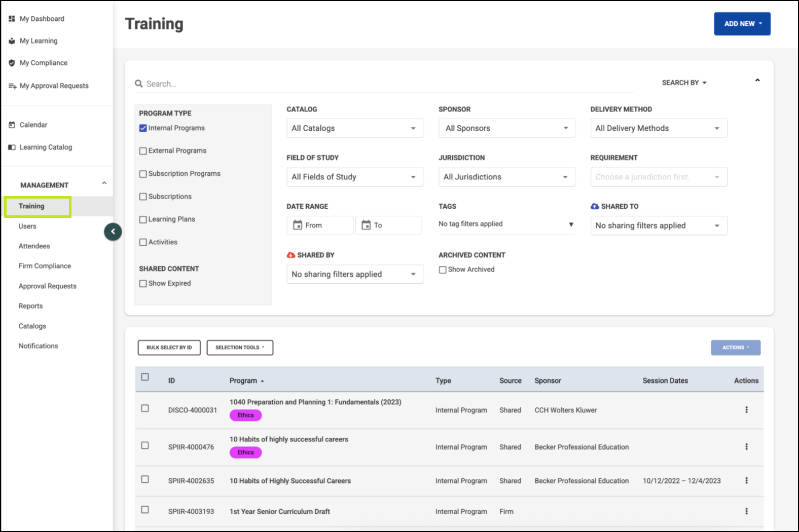The width and height of the screenshot is (799, 532).
Task: Collapse the filter panel with top-right chevron
Action: click(757, 81)
